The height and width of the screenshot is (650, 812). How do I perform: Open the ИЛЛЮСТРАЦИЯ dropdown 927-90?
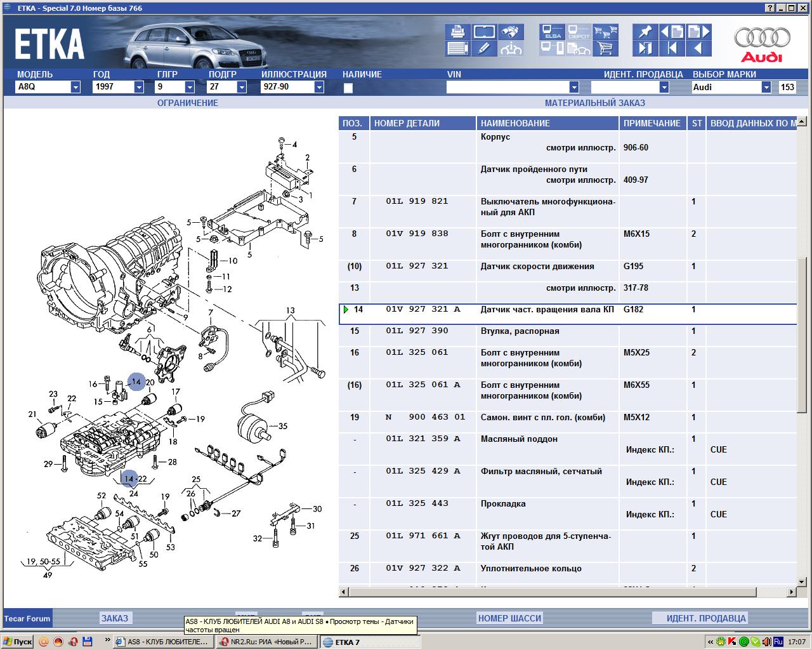(x=318, y=88)
